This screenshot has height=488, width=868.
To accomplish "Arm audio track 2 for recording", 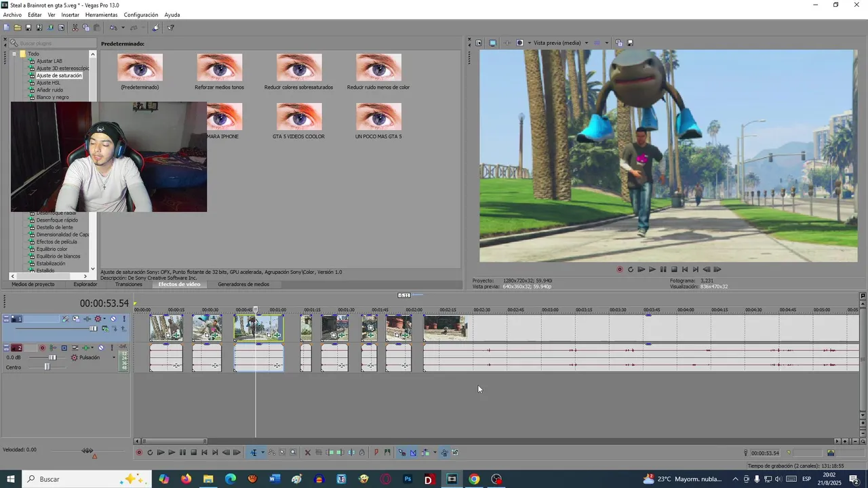I will click(43, 348).
